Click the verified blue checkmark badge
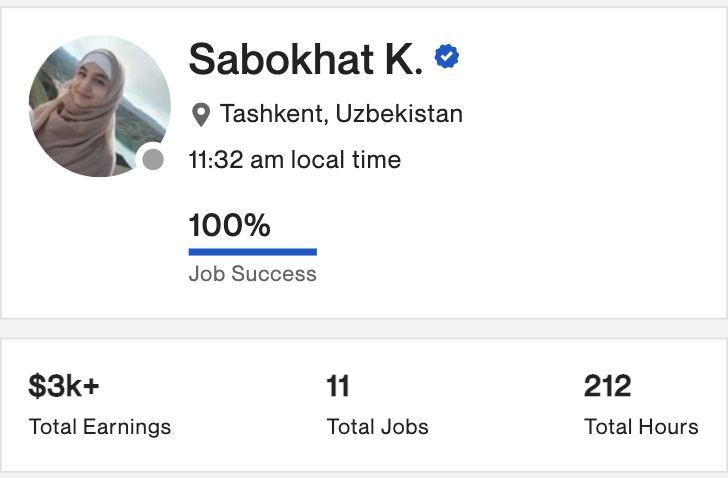The image size is (728, 478). [447, 58]
